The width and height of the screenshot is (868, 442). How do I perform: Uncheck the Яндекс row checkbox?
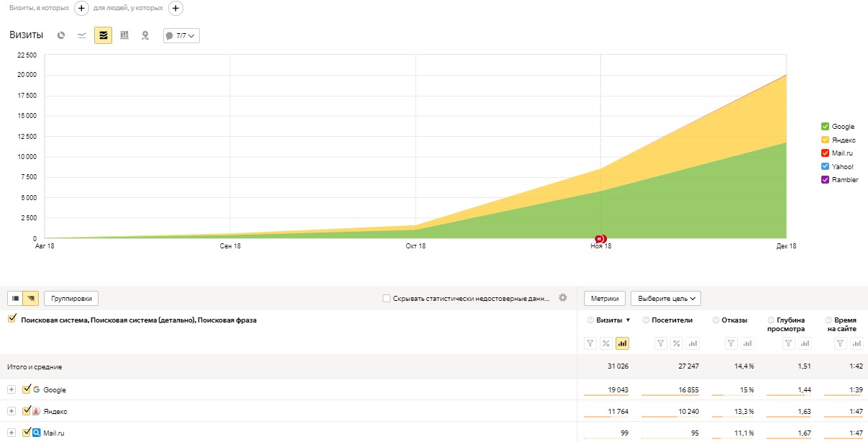coord(27,411)
